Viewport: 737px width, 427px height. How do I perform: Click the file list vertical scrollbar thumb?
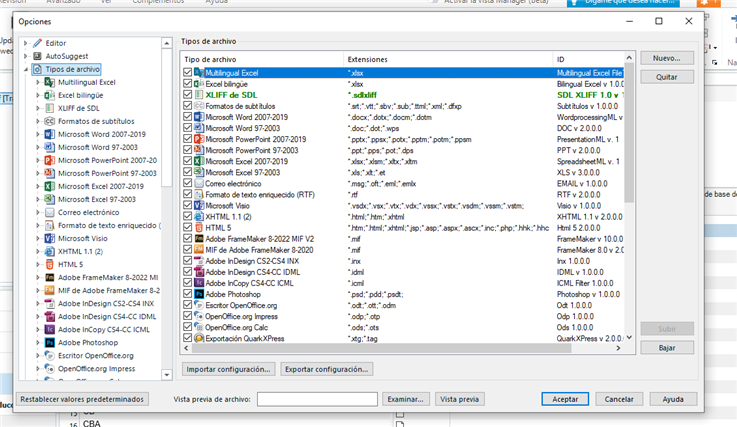click(629, 133)
